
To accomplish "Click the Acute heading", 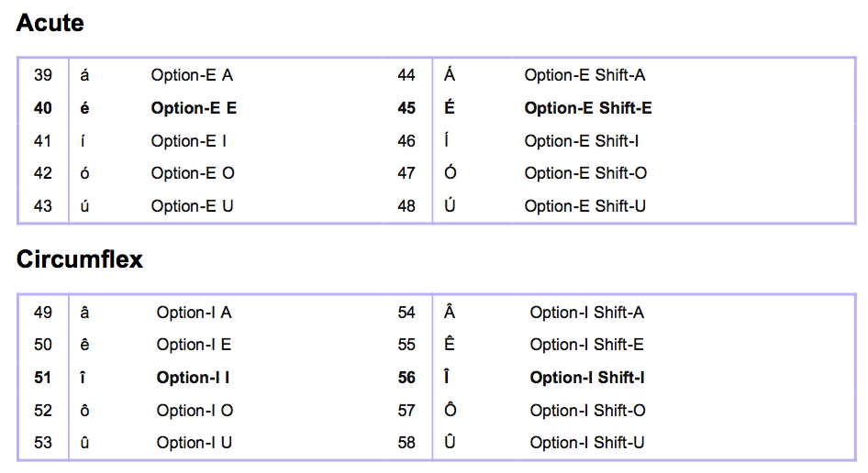I will 50,23.
